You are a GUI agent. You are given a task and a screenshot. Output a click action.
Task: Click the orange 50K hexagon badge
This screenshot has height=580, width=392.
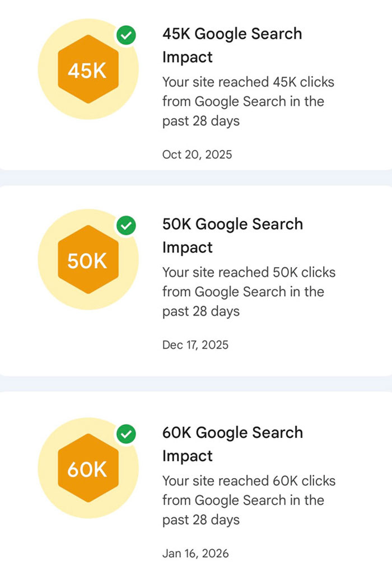point(88,261)
